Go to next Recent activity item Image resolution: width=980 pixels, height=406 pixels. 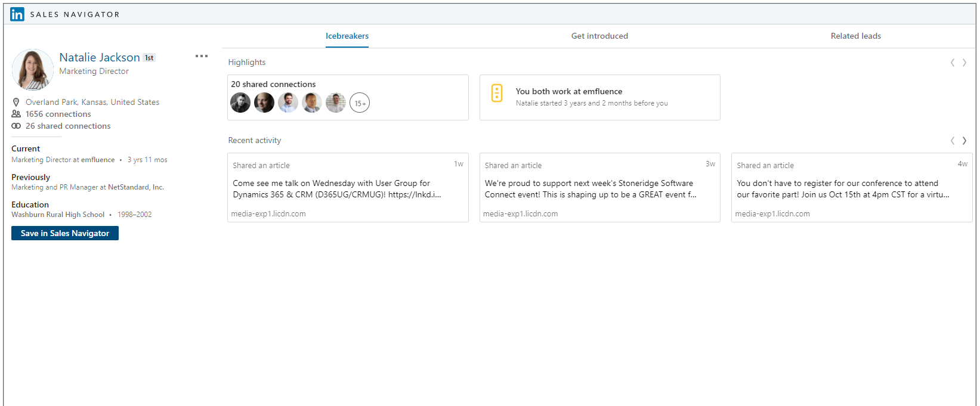point(964,141)
